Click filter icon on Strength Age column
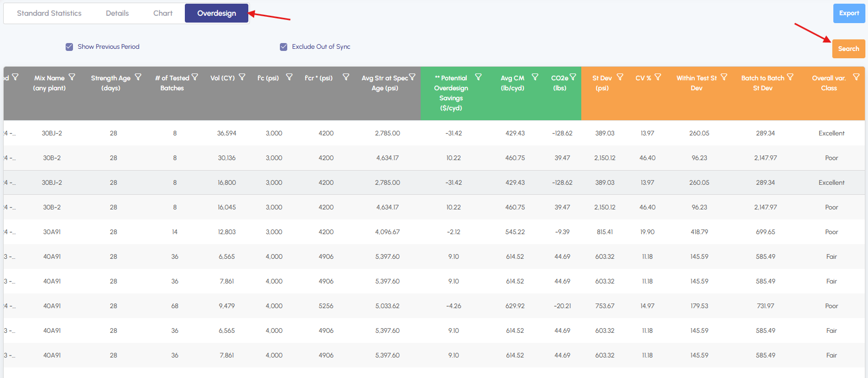868x378 pixels. 138,77
